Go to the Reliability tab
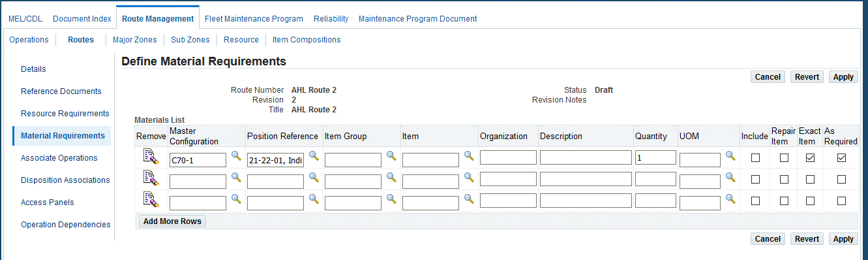The image size is (868, 260). point(331,19)
